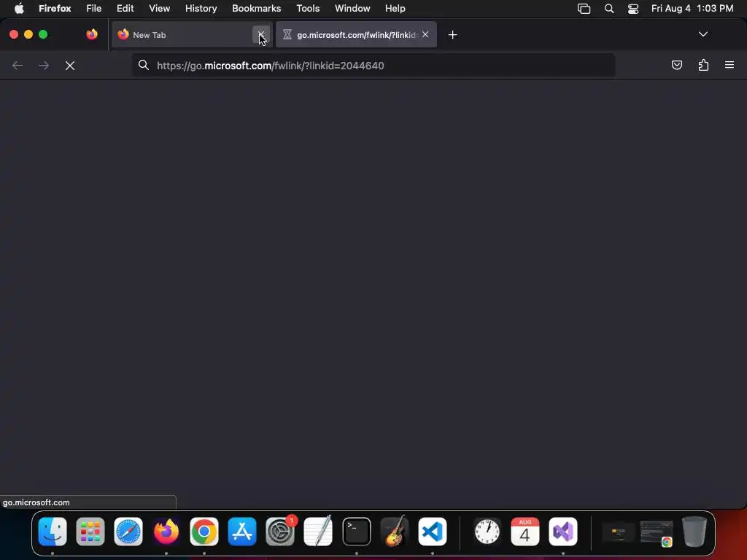Screen dimensions: 747x560
Task: Open Spotlight search in menu bar
Action: pos(609,9)
